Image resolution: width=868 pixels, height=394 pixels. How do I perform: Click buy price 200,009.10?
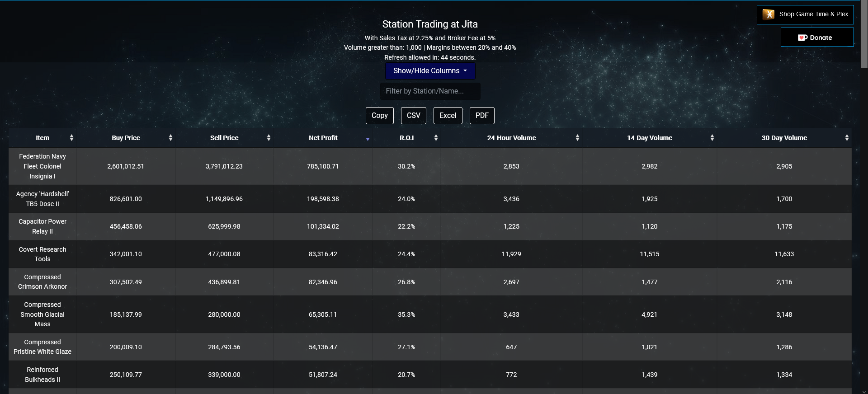tap(126, 347)
